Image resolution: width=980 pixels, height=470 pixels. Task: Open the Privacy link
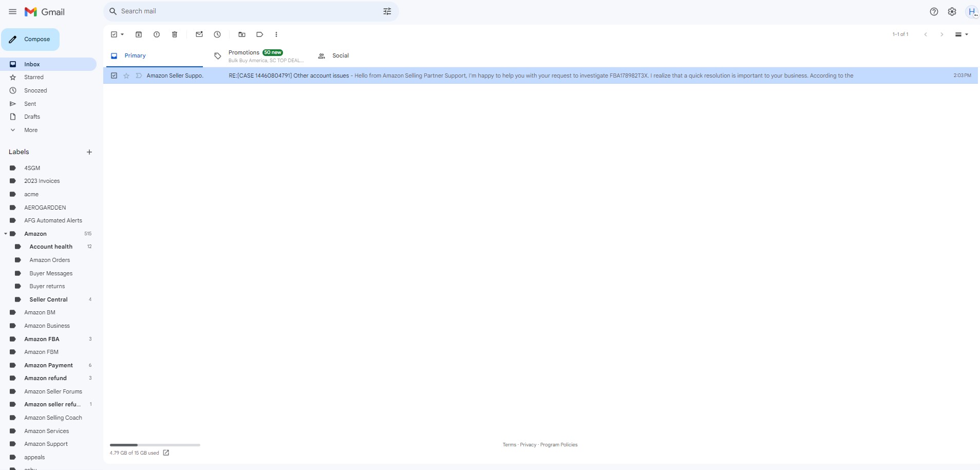coord(528,445)
